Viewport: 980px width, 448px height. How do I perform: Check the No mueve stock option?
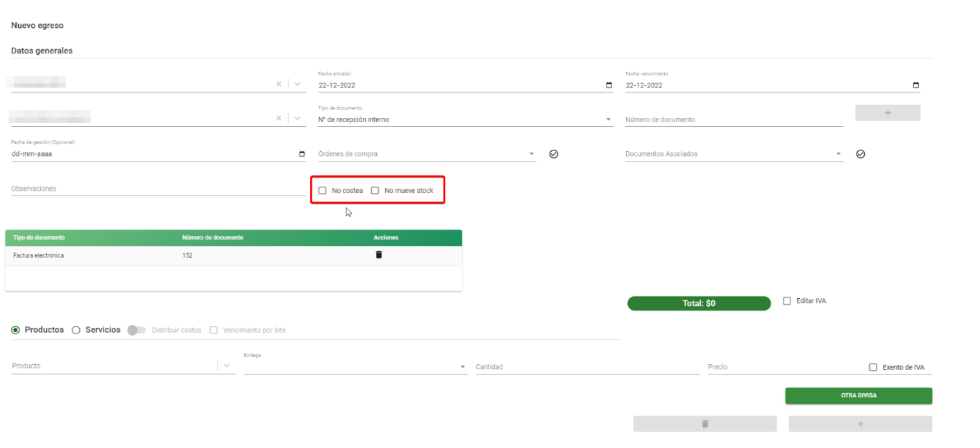[375, 190]
